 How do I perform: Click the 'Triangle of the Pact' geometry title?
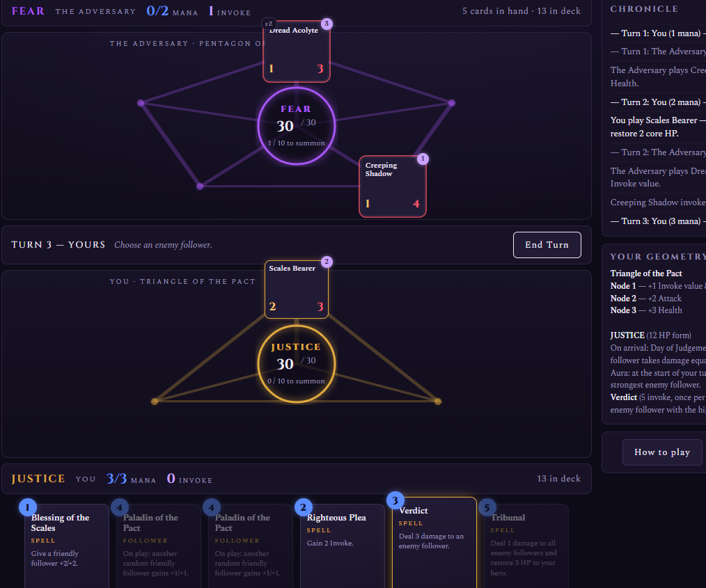(x=645, y=273)
